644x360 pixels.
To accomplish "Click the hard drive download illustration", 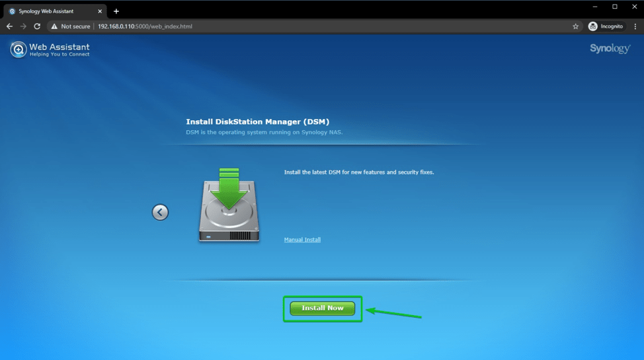I will pos(229,205).
